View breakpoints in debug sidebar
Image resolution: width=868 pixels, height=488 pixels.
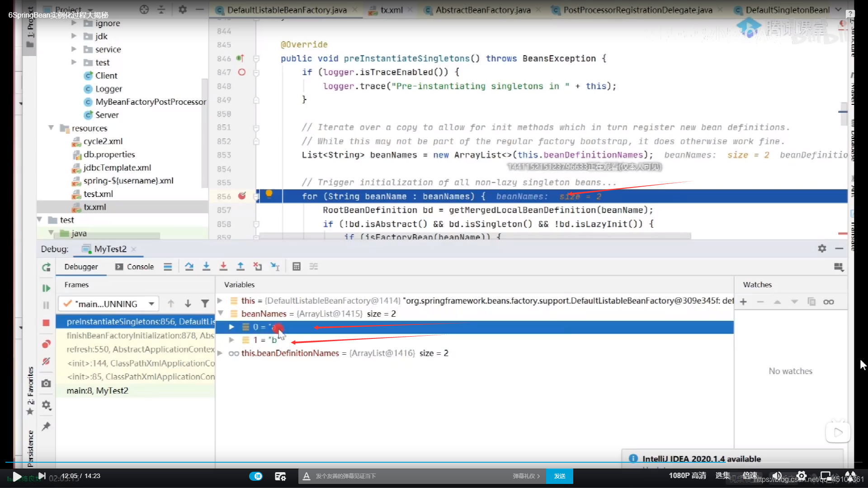(46, 344)
